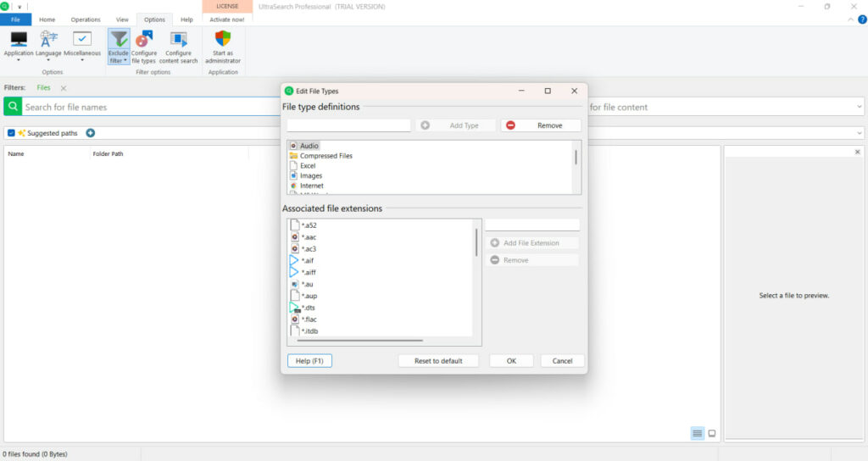Switch to the Home ribbon tab
This screenshot has height=461, width=868.
click(x=47, y=19)
